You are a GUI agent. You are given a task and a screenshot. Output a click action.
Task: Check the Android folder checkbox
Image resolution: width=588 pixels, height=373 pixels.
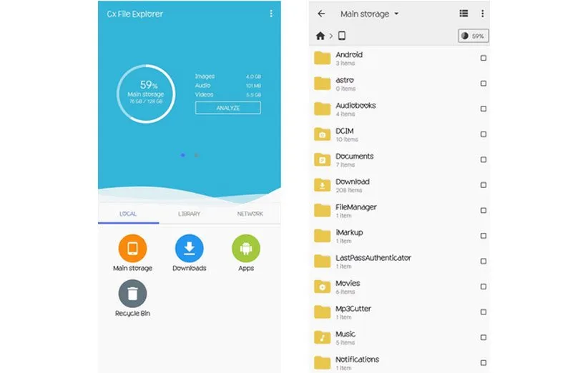(484, 59)
